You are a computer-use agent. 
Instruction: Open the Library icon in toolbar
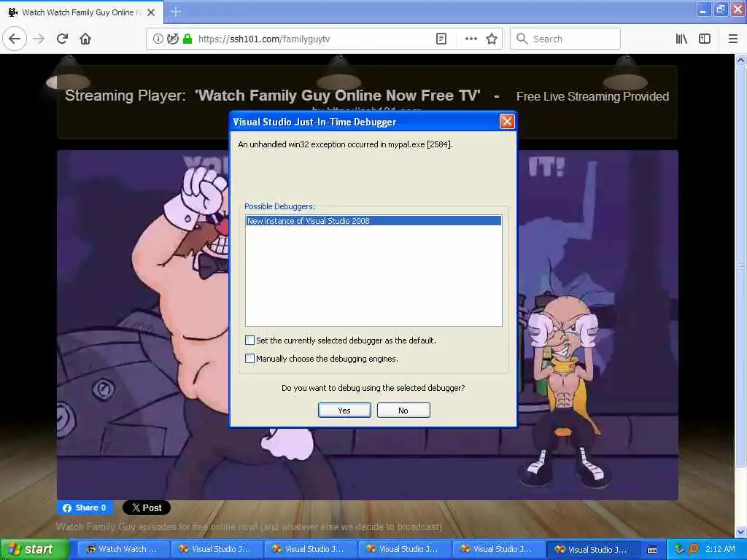click(681, 39)
